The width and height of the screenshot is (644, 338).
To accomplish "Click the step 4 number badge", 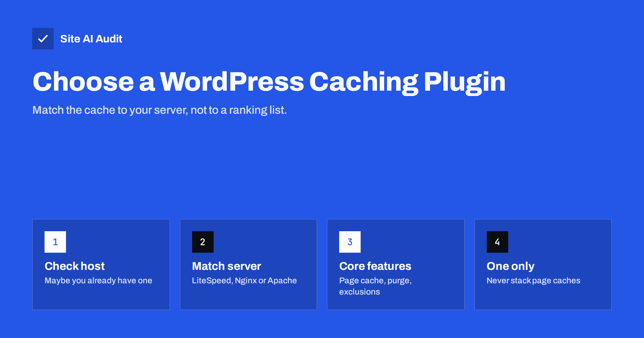I will (497, 242).
